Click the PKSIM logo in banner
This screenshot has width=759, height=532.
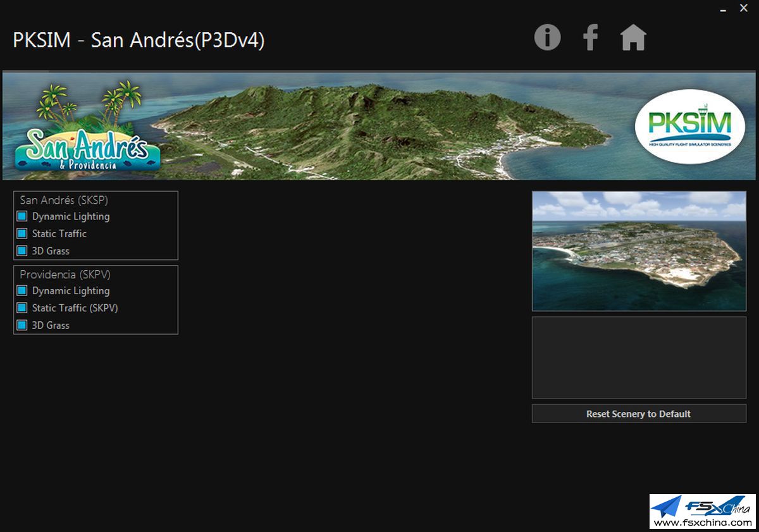[690, 127]
